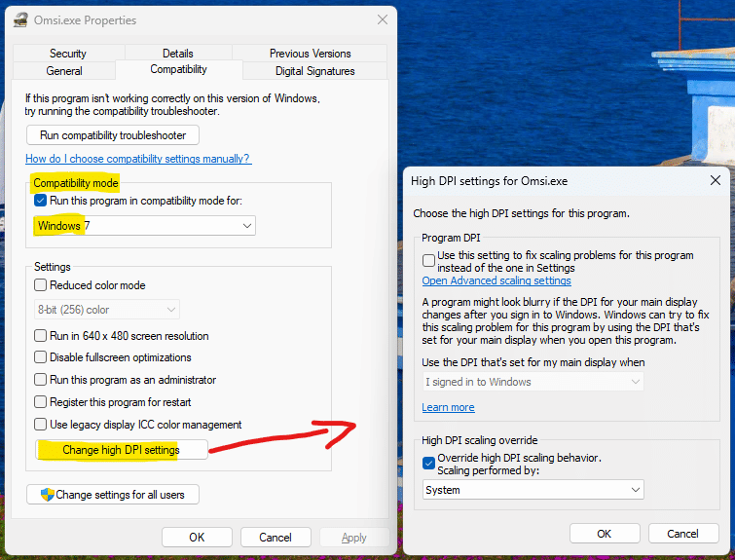Open the compatibility settings help link
The height and width of the screenshot is (560, 735).
click(x=137, y=159)
